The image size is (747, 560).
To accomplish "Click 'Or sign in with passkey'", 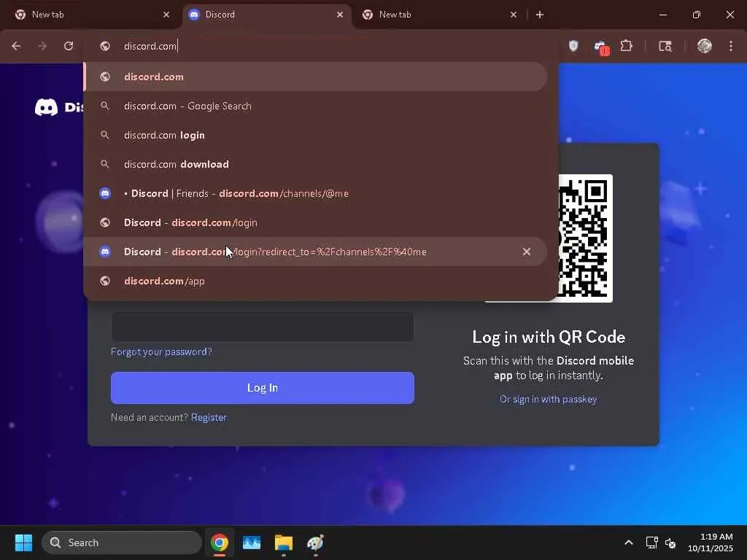I will tap(549, 400).
